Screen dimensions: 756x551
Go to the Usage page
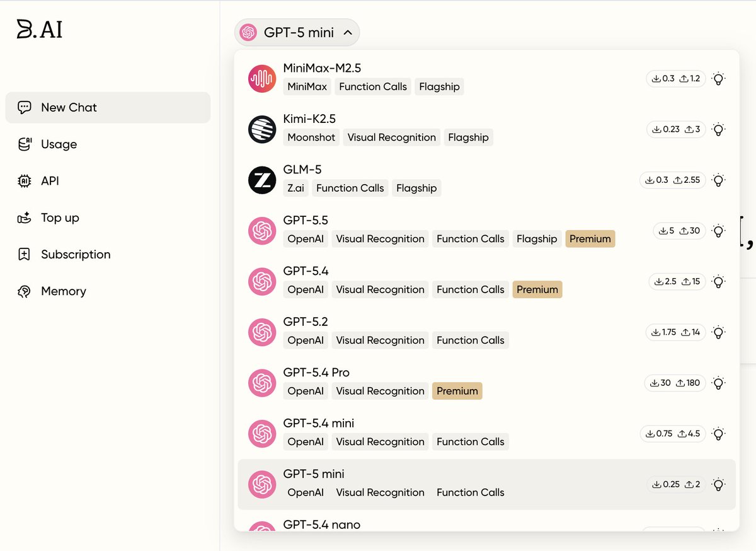pyautogui.click(x=59, y=144)
